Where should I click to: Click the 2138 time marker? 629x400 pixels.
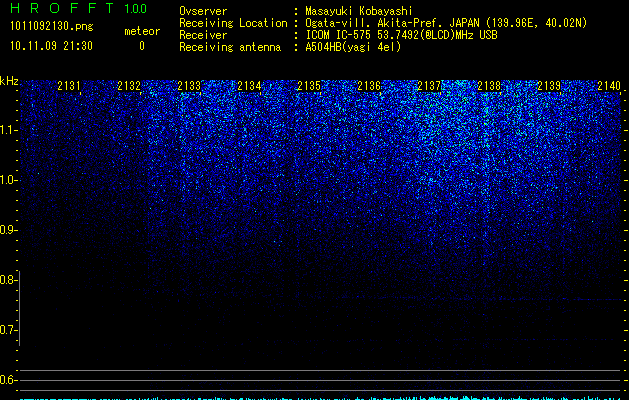click(x=489, y=85)
